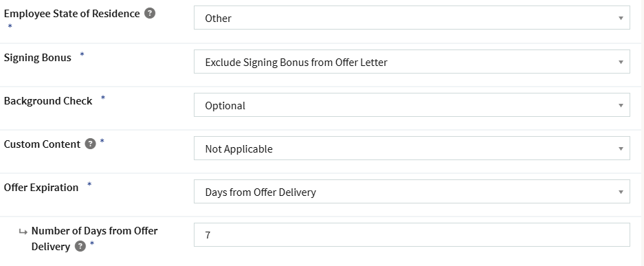Show help for Number of Days from Offer Delivery
The width and height of the screenshot is (644, 266).
point(80,246)
